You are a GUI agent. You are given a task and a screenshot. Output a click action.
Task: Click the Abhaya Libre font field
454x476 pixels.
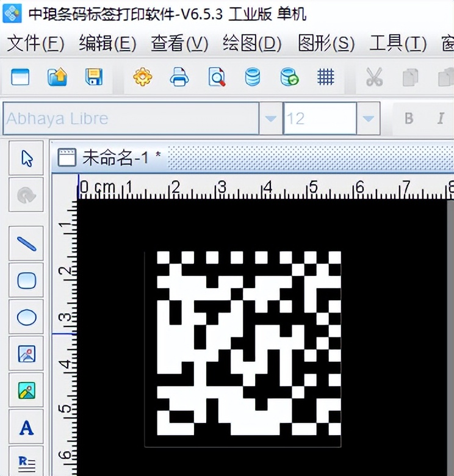click(x=131, y=118)
